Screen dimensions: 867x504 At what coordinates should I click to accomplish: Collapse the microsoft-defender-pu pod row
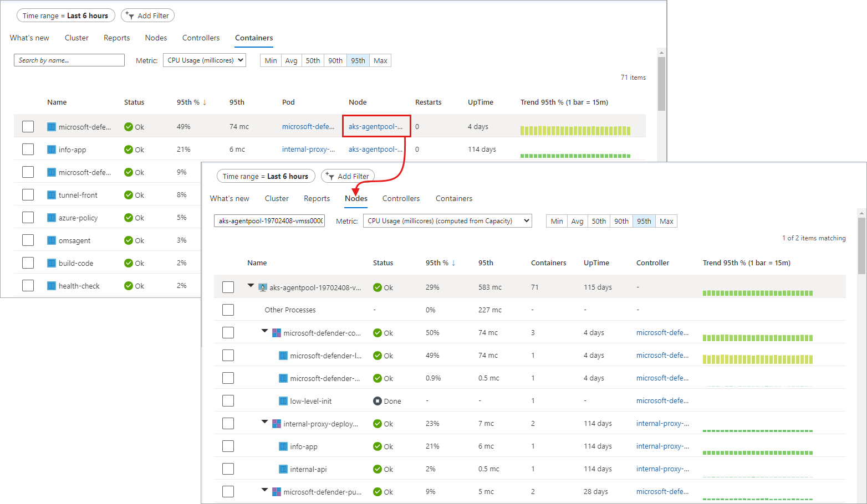click(x=265, y=490)
